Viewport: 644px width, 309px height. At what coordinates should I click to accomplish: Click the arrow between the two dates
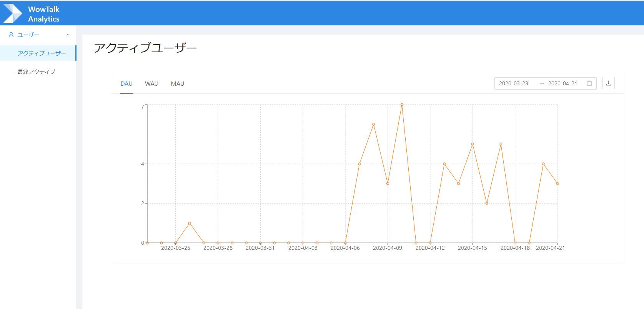point(542,83)
